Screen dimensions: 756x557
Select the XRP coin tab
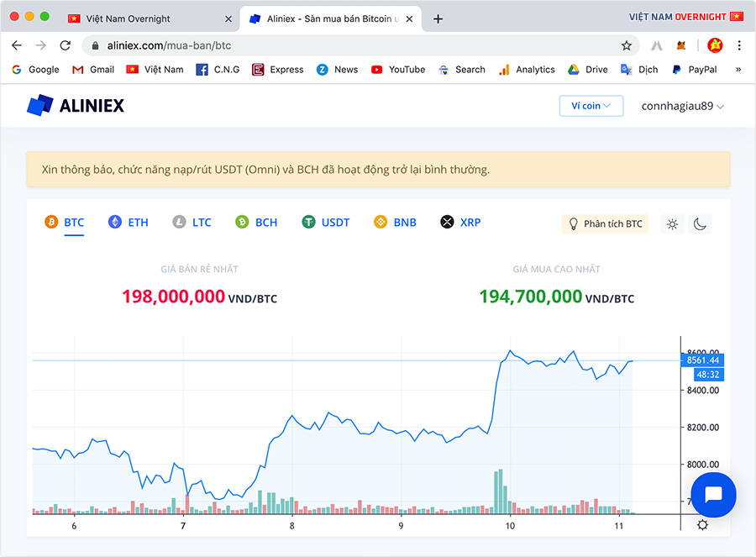460,223
